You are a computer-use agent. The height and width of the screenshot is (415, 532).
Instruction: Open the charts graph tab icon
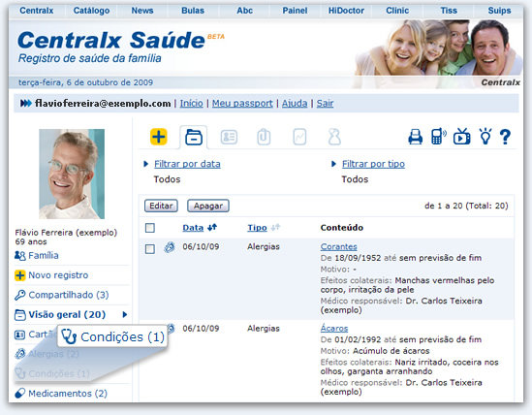[x=299, y=137]
